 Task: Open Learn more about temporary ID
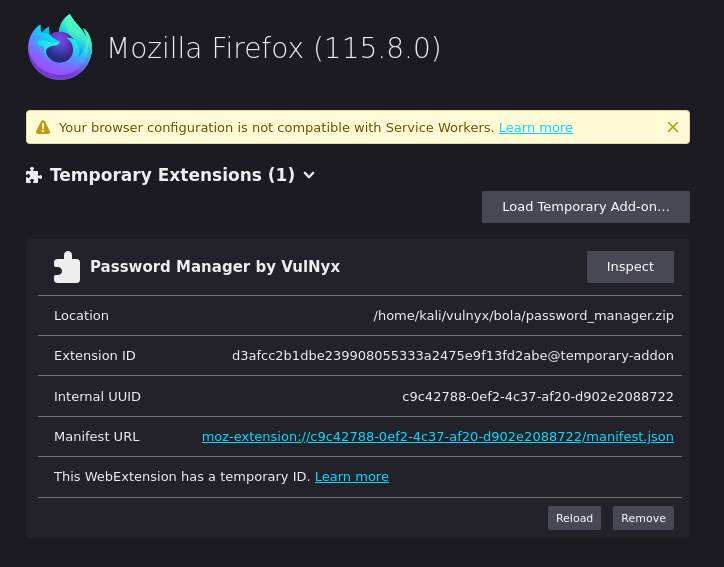click(x=351, y=477)
